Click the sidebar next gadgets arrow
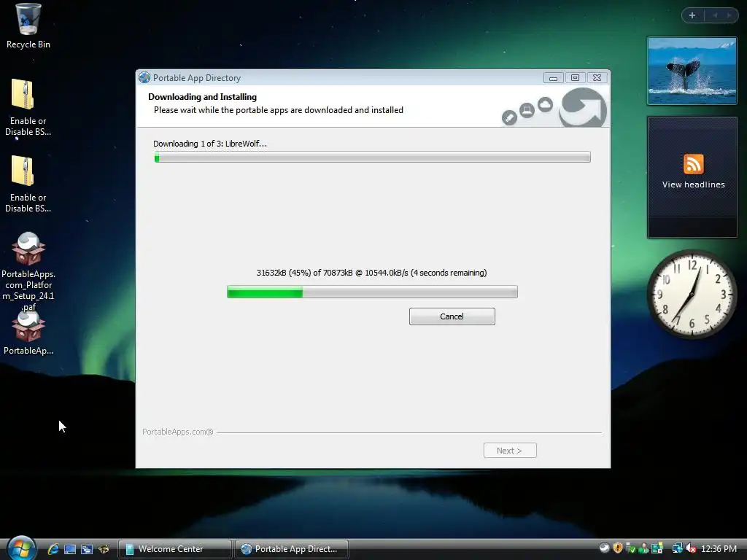The image size is (747, 560). (x=729, y=15)
